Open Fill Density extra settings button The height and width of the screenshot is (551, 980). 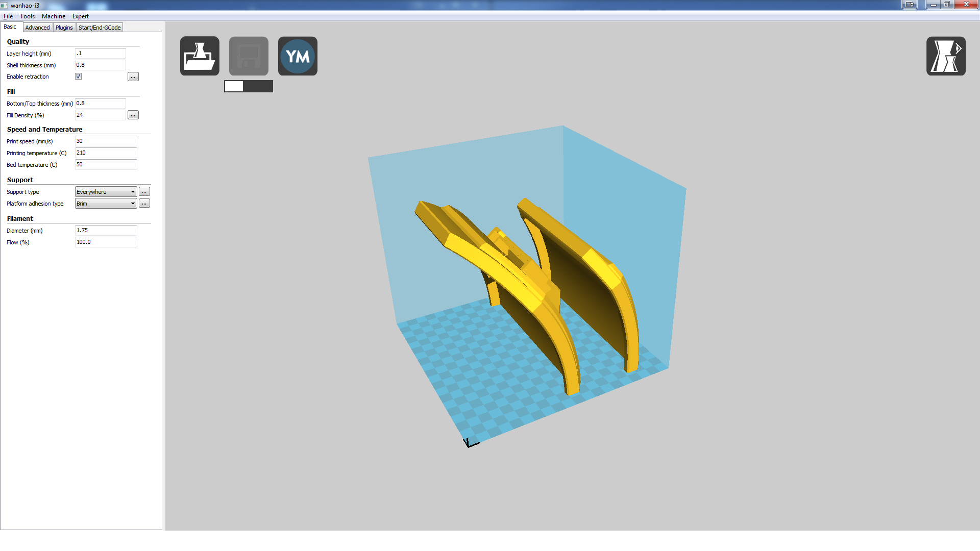click(133, 115)
